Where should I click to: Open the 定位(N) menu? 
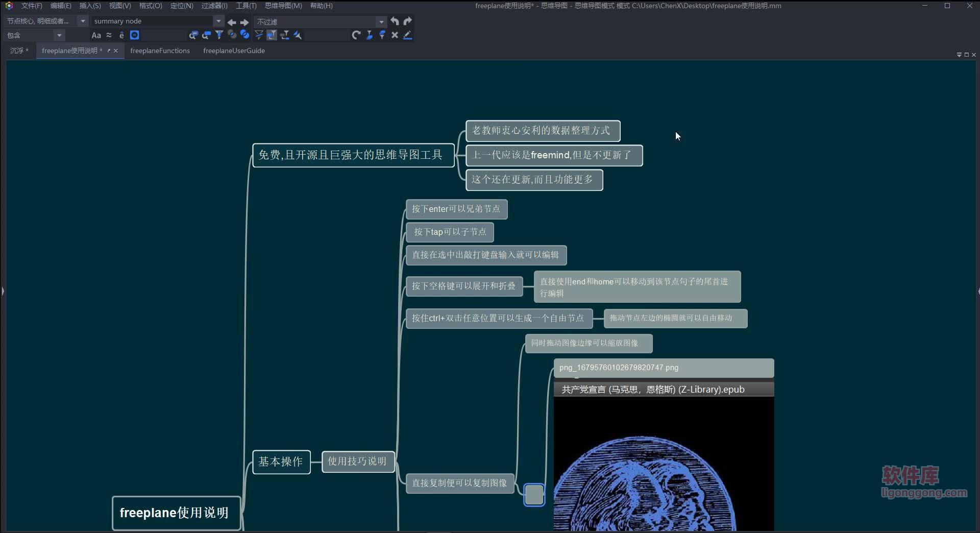(x=182, y=6)
